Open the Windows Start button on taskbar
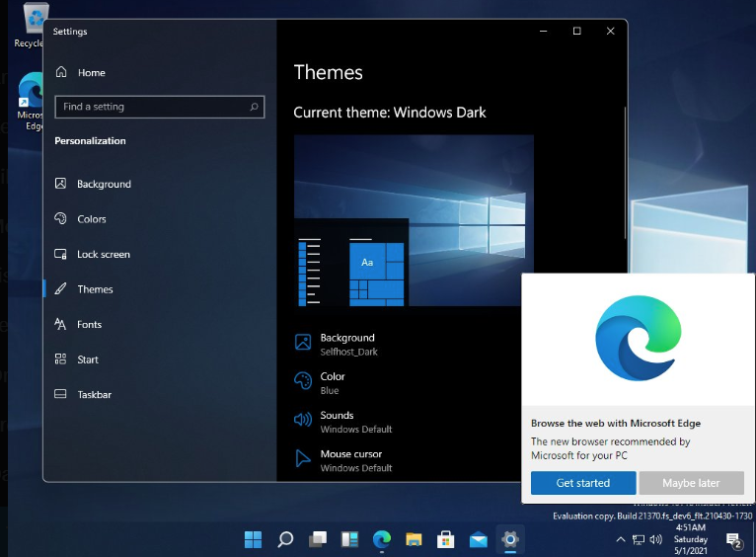 click(x=254, y=539)
